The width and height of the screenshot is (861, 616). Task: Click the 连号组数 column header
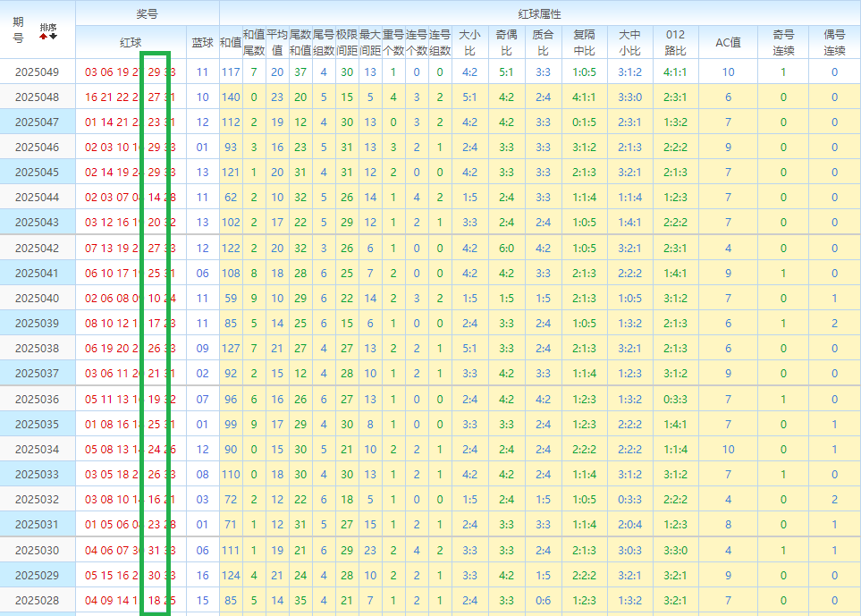point(440,42)
